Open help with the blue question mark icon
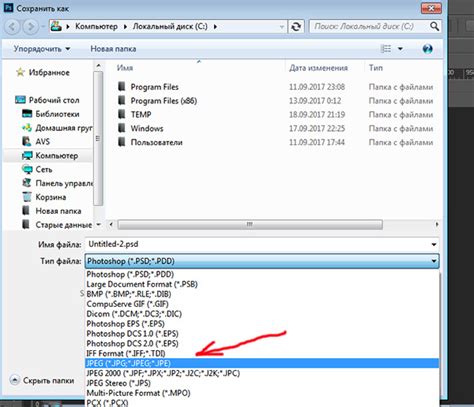Screen dimensions: 474x407 [427, 49]
